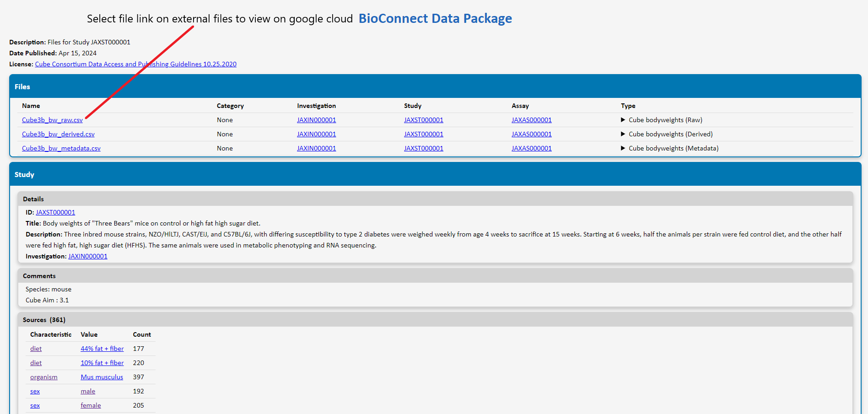Select the first diet characteristic link
Viewport: 868px width, 414px height.
click(x=36, y=349)
